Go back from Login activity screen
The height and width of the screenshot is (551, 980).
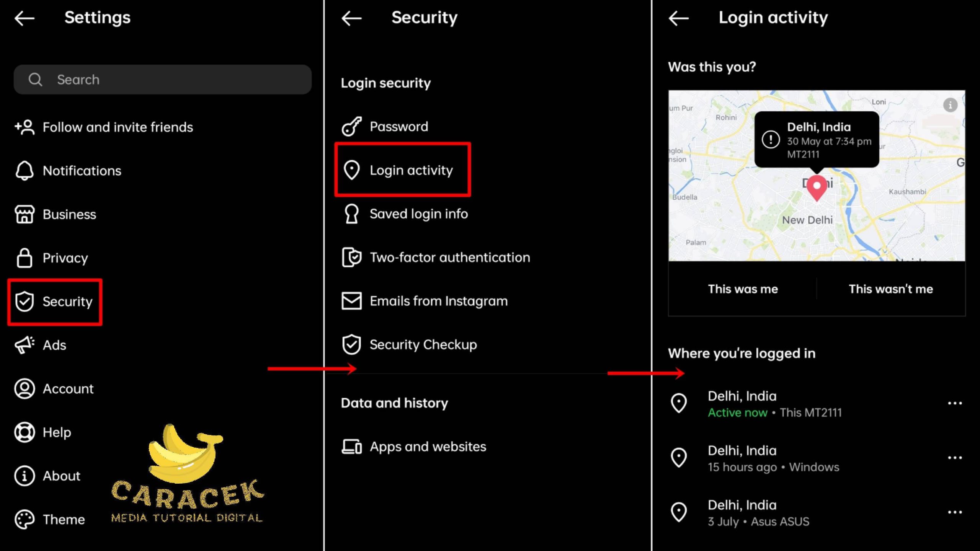coord(679,18)
